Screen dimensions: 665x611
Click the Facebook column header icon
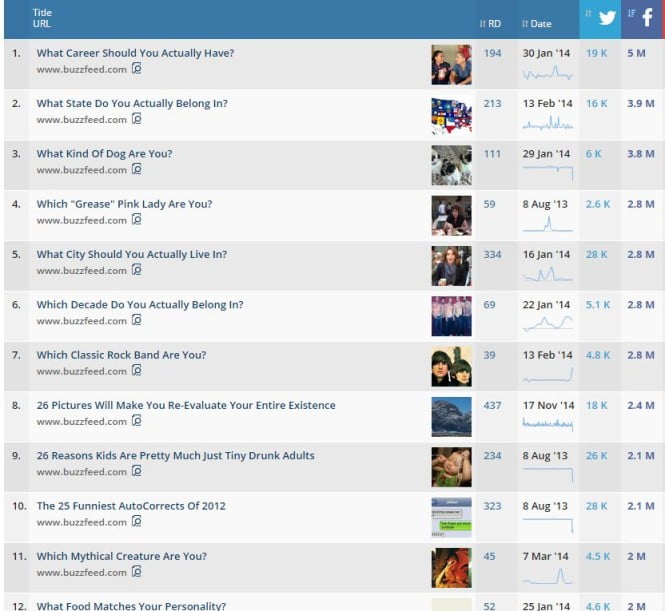[x=647, y=18]
